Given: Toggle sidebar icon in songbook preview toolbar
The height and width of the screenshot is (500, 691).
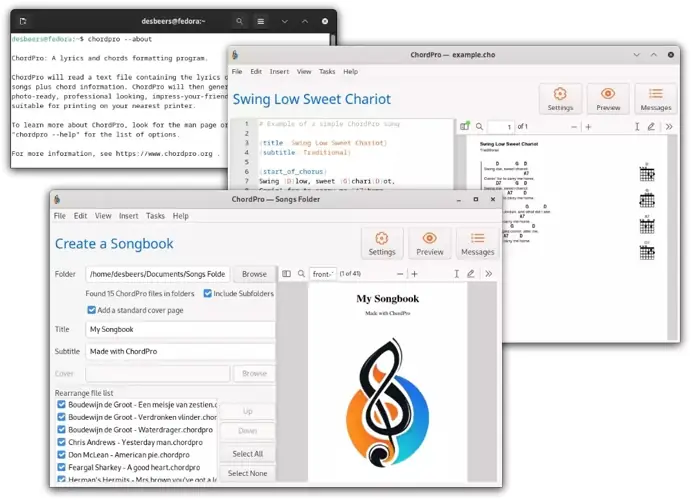Looking at the screenshot, I should pos(286,273).
